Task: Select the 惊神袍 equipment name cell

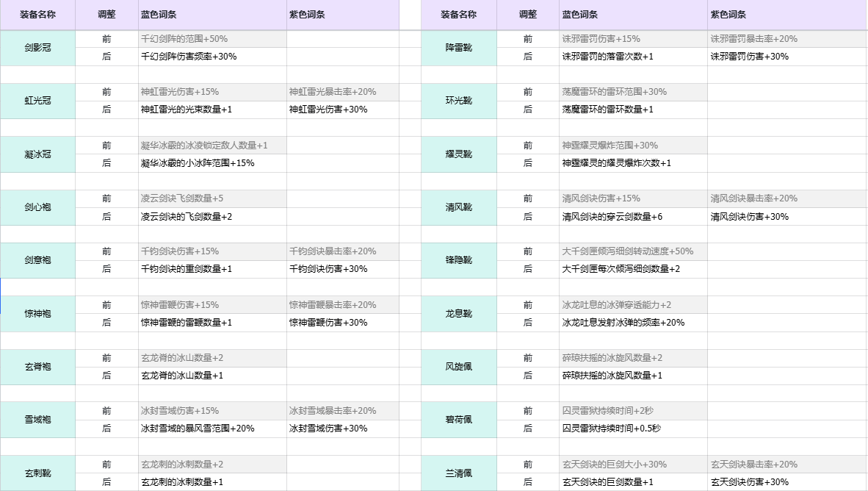Action: (x=37, y=314)
